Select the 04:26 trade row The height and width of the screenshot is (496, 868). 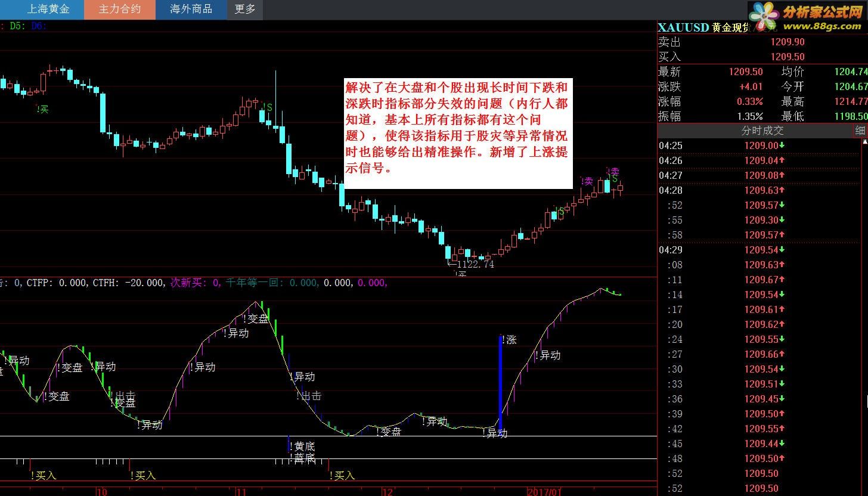[x=759, y=160]
